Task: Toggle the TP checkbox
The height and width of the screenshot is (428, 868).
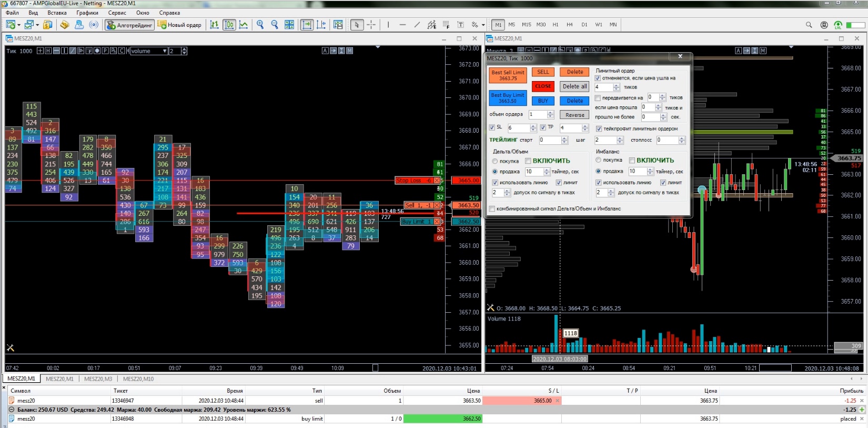Action: (x=543, y=127)
